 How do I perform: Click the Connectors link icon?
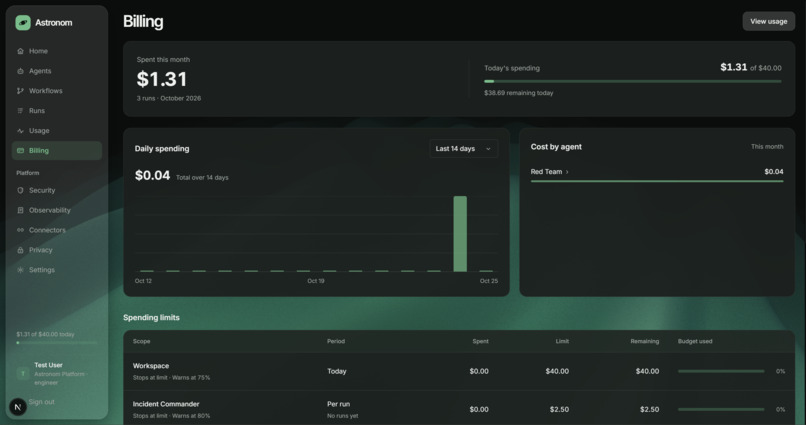21,230
